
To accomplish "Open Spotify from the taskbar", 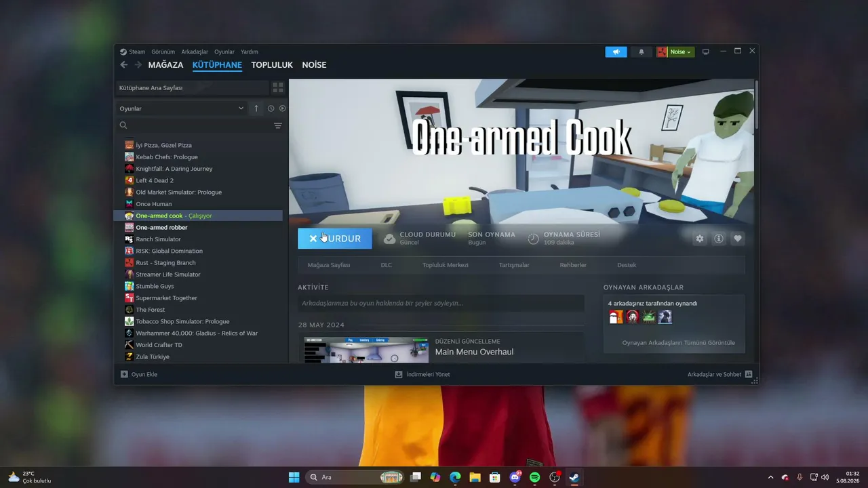I will coord(534,477).
